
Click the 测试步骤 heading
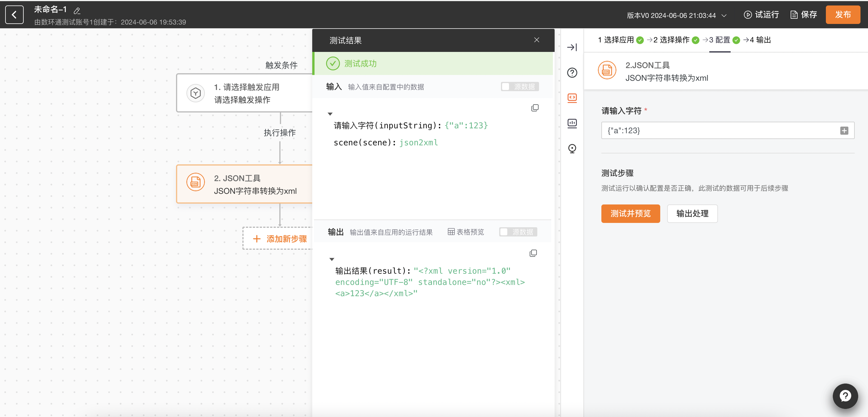[617, 173]
